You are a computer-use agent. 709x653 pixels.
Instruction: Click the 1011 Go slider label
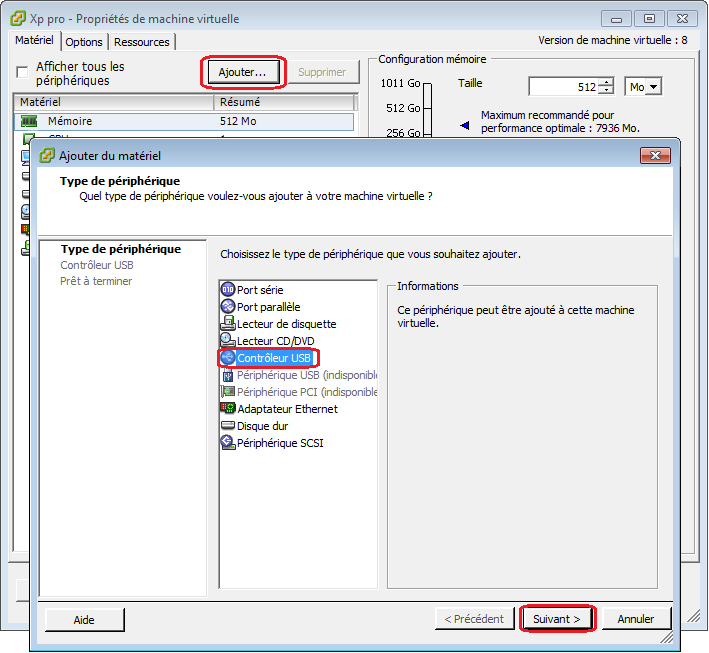401,83
